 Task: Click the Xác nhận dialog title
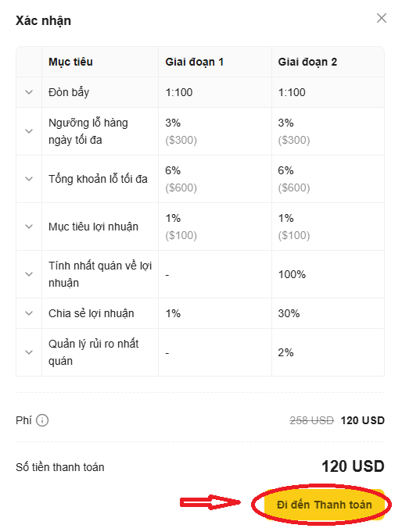[x=44, y=20]
